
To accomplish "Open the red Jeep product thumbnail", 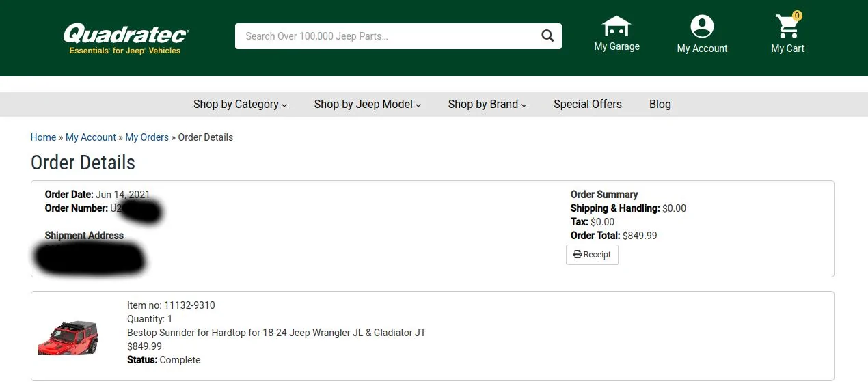I will tap(68, 337).
